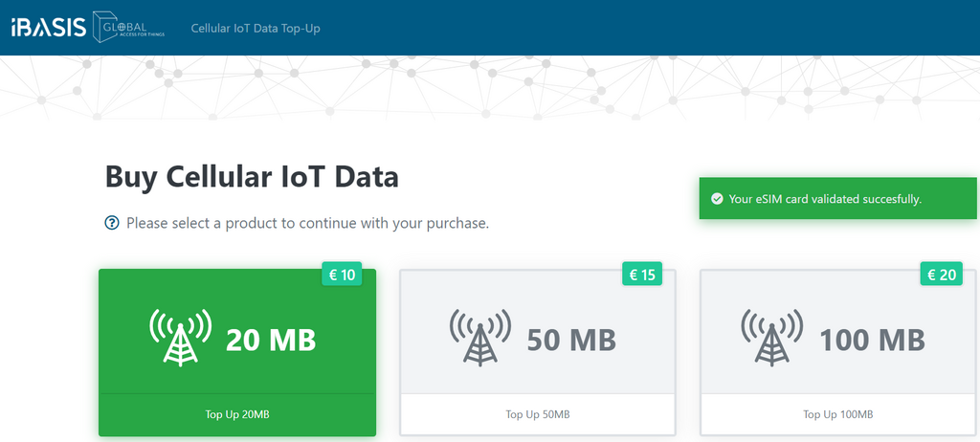
Task: Click the question mark help icon
Action: (x=112, y=223)
